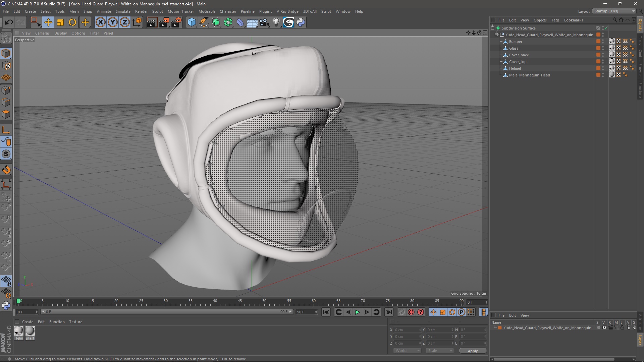
Task: Open the material manager Texture menu
Action: (x=75, y=322)
